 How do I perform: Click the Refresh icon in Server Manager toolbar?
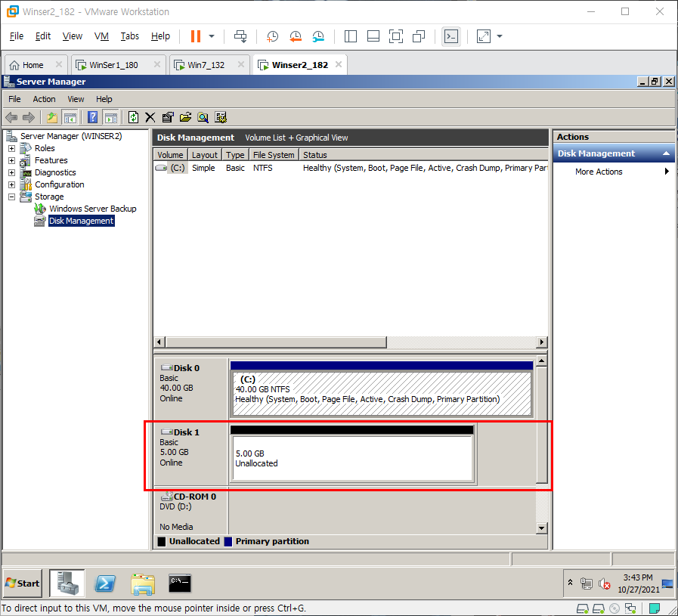(x=133, y=117)
